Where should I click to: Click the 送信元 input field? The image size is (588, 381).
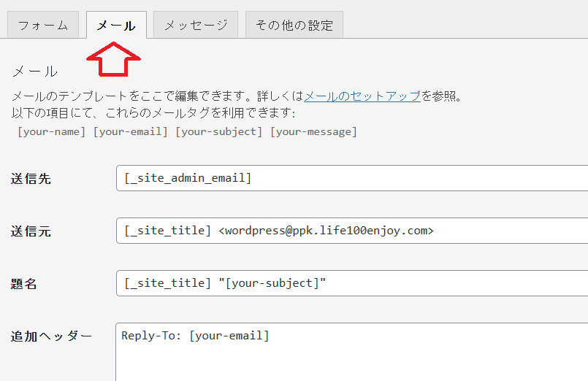click(352, 231)
